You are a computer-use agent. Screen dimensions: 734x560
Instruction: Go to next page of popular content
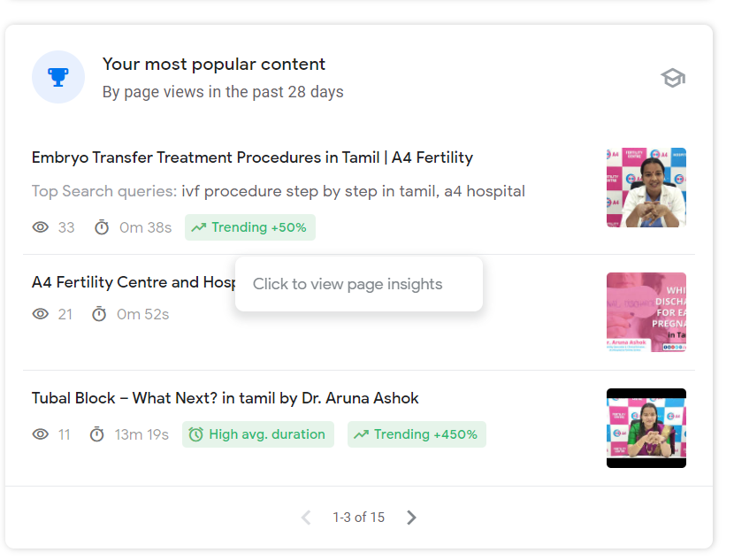[411, 517]
